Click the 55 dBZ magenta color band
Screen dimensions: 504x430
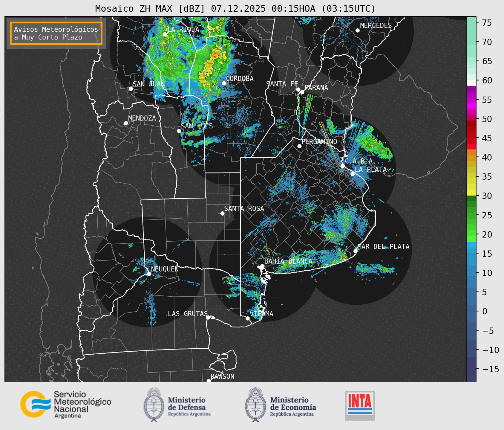(471, 100)
